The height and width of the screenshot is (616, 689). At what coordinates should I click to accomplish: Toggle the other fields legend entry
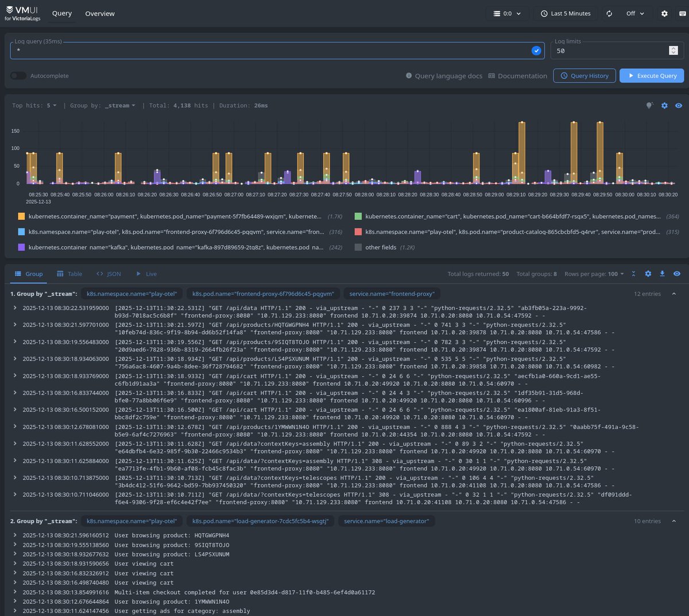pos(384,247)
